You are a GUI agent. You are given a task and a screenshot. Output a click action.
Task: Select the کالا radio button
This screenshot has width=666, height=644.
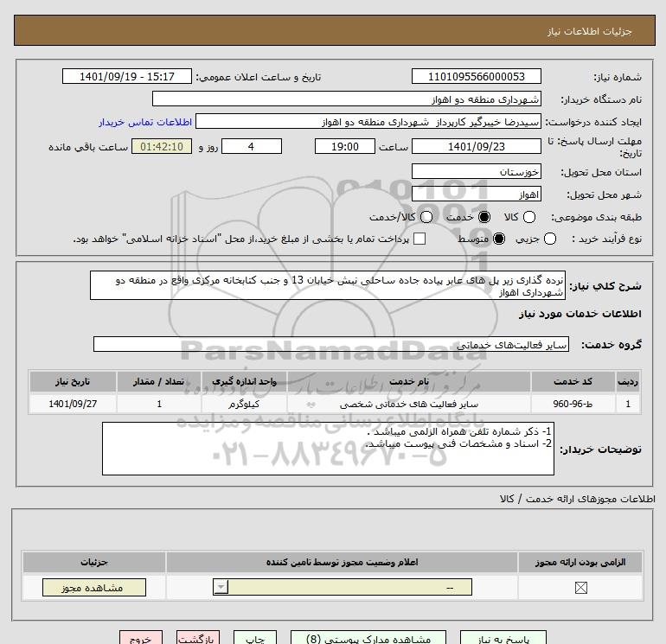(x=528, y=217)
